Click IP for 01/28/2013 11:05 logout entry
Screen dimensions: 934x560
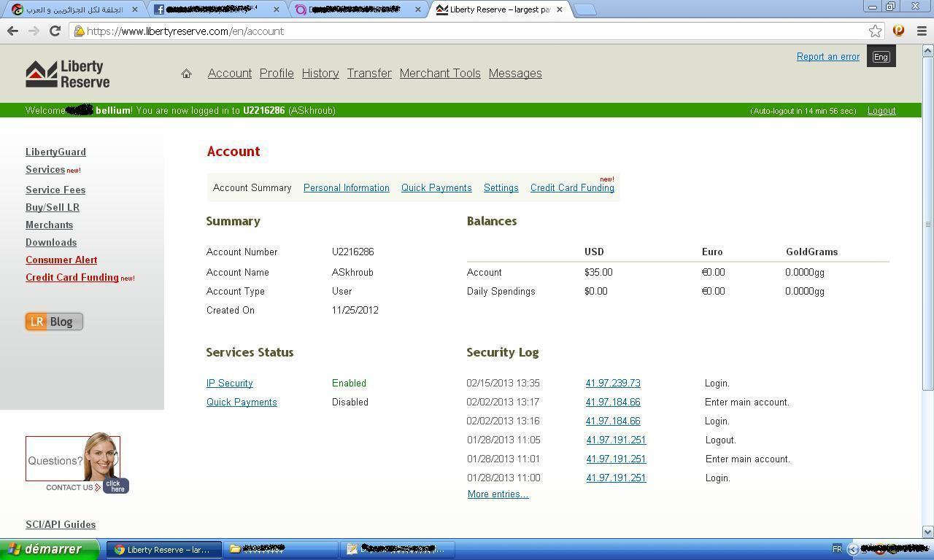click(616, 440)
